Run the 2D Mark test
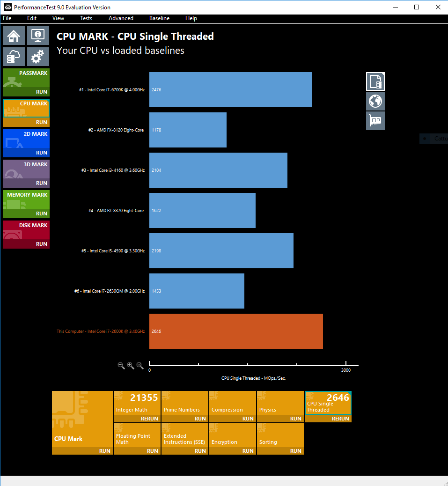This screenshot has height=486, width=448. [26, 153]
